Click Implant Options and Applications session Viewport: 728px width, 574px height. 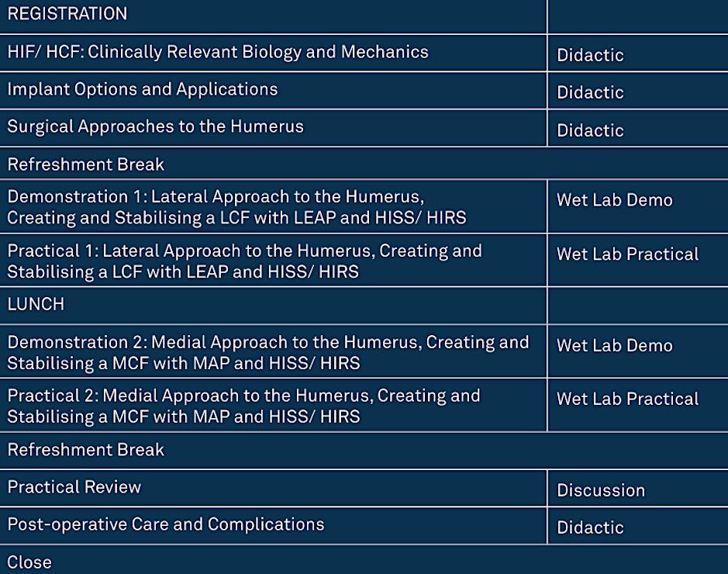point(143,89)
